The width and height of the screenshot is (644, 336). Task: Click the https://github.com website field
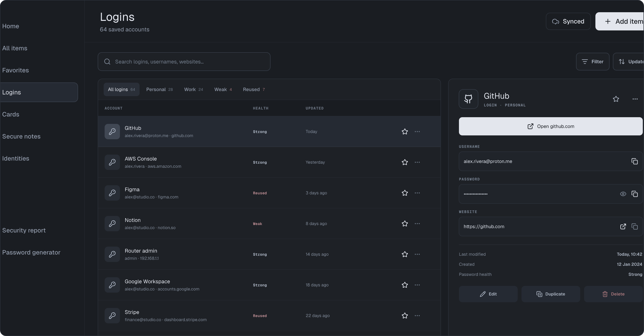(x=550, y=226)
